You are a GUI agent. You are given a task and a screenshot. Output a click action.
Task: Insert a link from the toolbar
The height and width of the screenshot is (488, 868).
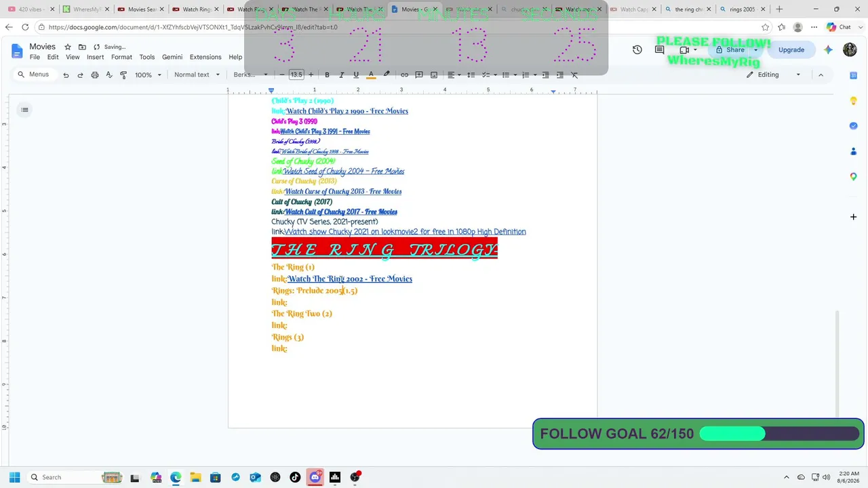coord(404,75)
